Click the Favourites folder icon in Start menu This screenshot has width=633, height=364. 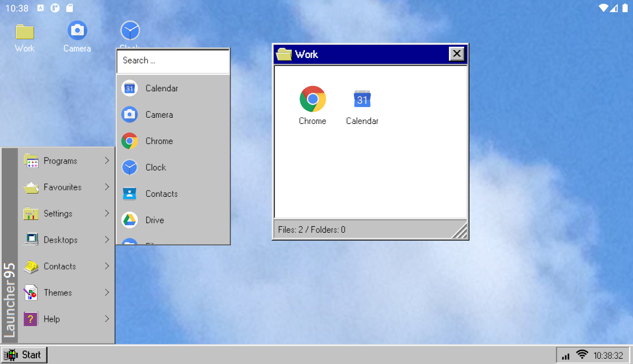[x=31, y=187]
